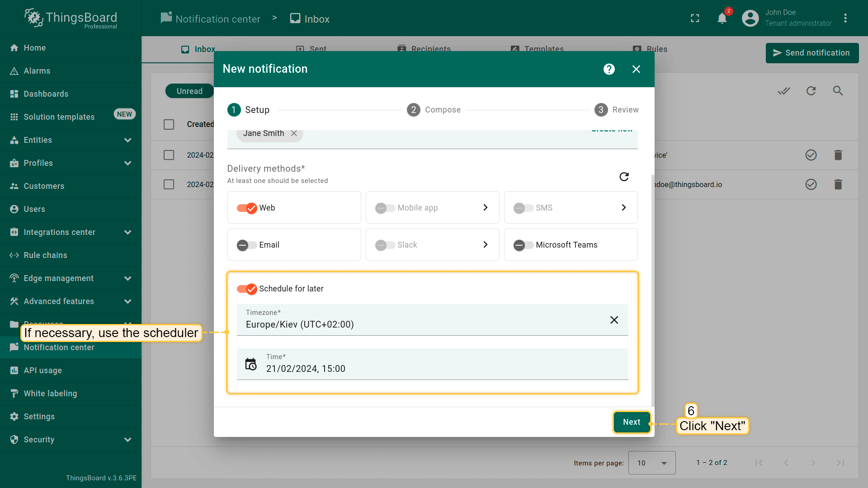
Task: Refresh delivery methods with reload icon
Action: 624,177
